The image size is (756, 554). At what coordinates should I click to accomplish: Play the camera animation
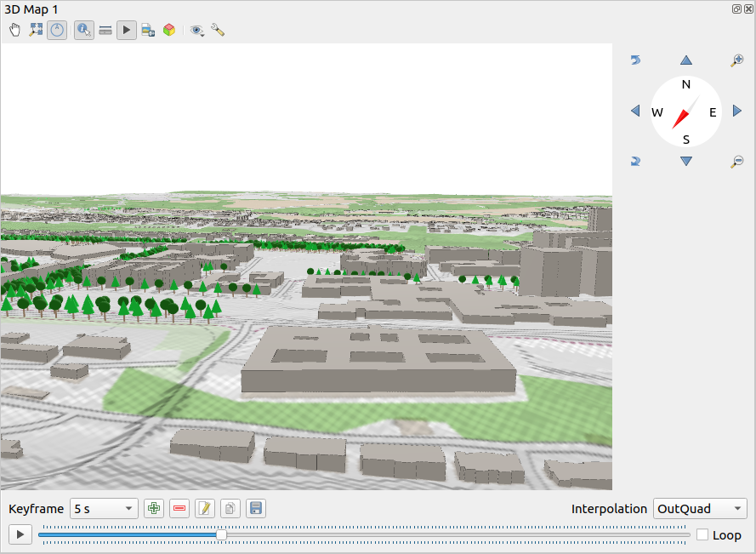(20, 534)
